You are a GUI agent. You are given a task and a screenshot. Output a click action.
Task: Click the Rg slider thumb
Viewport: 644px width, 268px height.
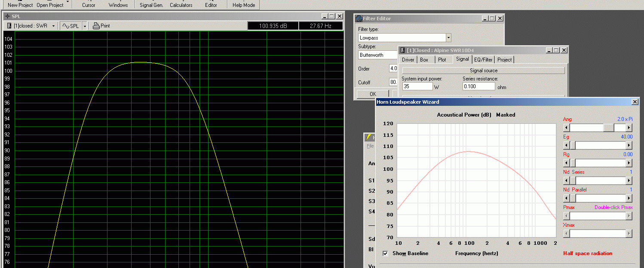point(573,163)
